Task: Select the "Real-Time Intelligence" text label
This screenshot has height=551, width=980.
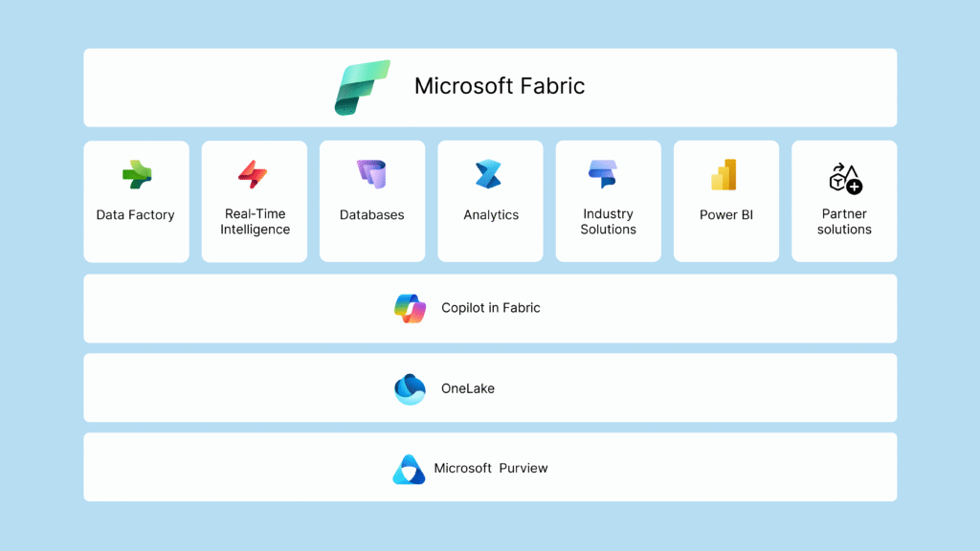Action: (x=255, y=222)
